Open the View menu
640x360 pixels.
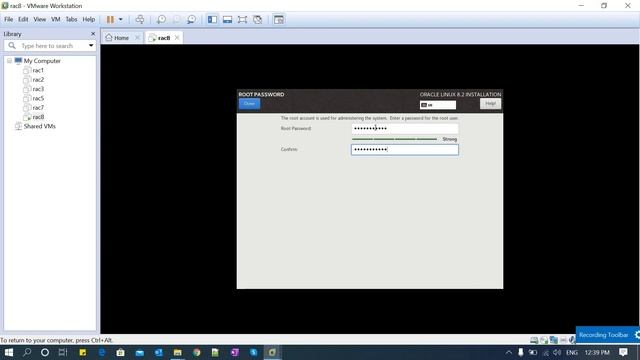point(40,19)
